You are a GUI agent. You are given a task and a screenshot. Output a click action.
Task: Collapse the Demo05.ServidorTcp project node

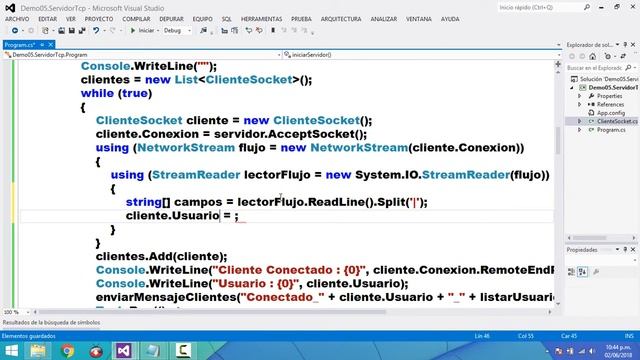pyautogui.click(x=572, y=88)
